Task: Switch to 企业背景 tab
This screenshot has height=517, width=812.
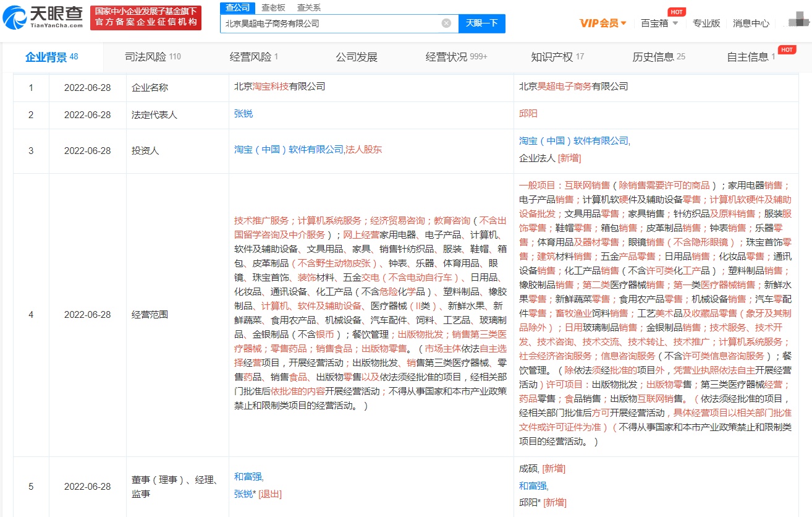Action: tap(51, 57)
